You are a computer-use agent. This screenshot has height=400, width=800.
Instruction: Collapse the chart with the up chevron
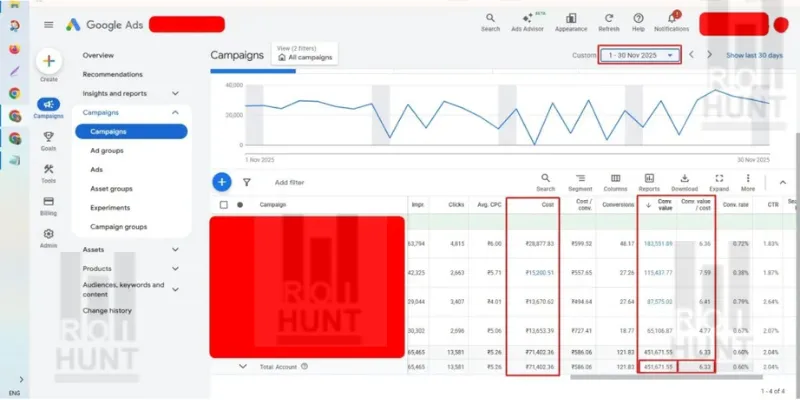tap(783, 182)
